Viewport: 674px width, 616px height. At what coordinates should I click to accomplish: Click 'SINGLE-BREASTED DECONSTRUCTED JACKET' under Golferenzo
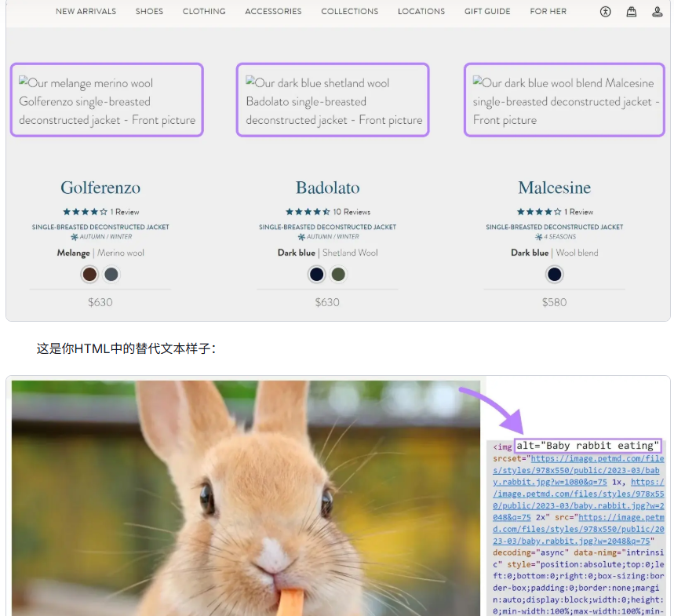pyautogui.click(x=100, y=227)
